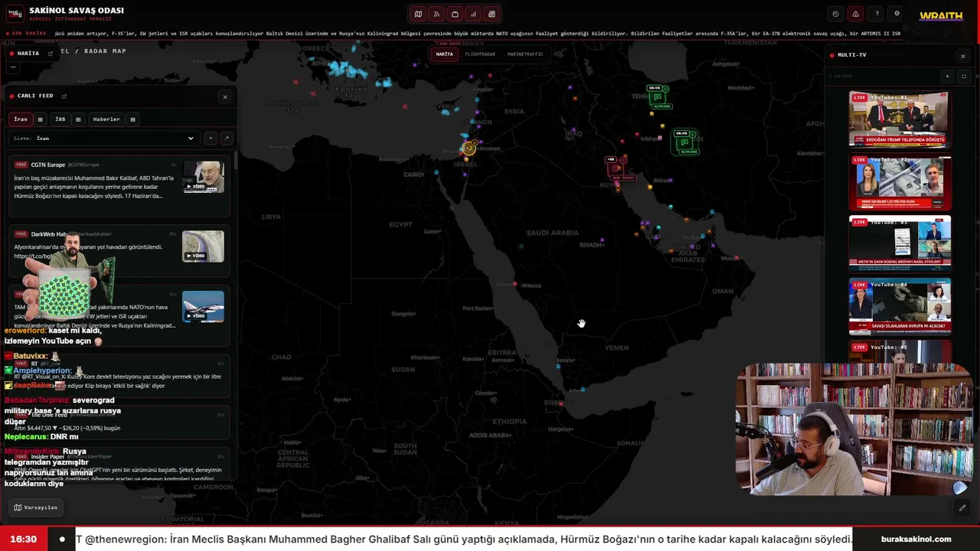Click the arrow icon beside the list plus button
Image resolution: width=980 pixels, height=551 pixels.
pos(226,139)
